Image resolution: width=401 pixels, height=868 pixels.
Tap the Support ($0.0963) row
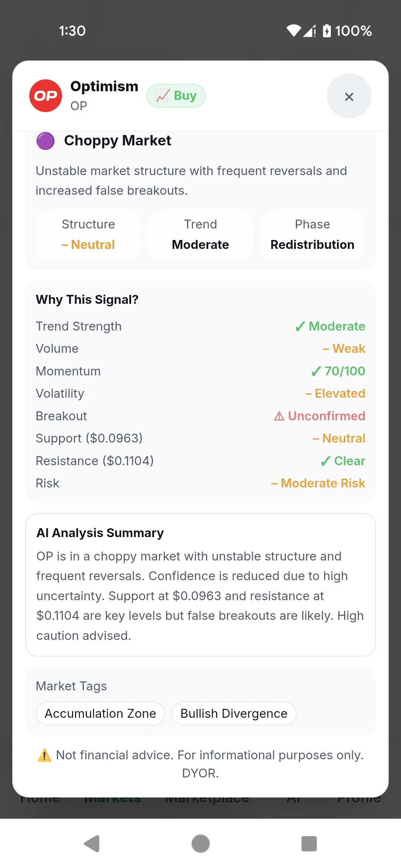(200, 438)
